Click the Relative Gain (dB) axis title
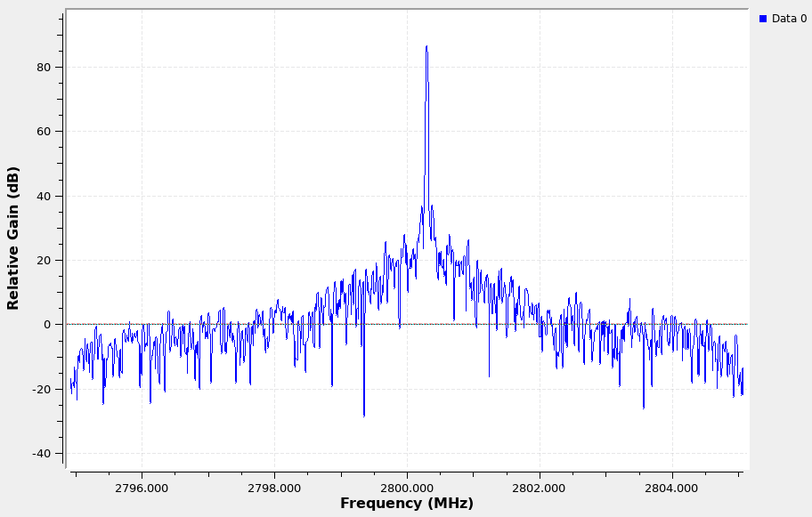 point(13,238)
